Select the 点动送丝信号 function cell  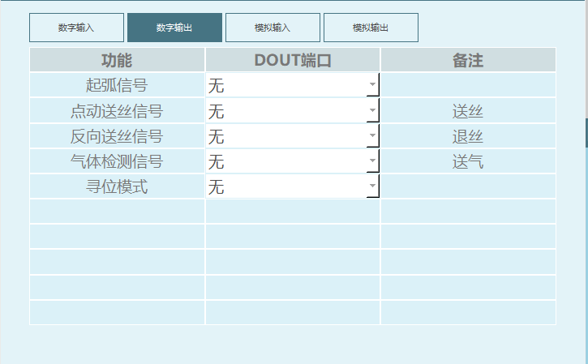click(x=117, y=110)
